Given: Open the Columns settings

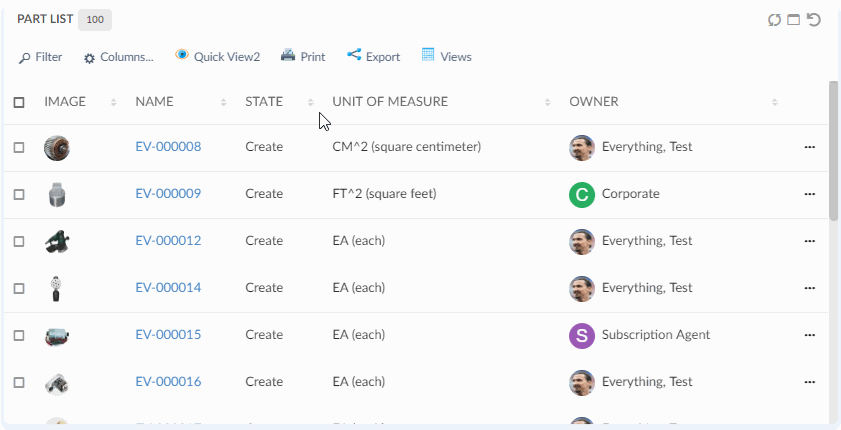Looking at the screenshot, I should [119, 57].
